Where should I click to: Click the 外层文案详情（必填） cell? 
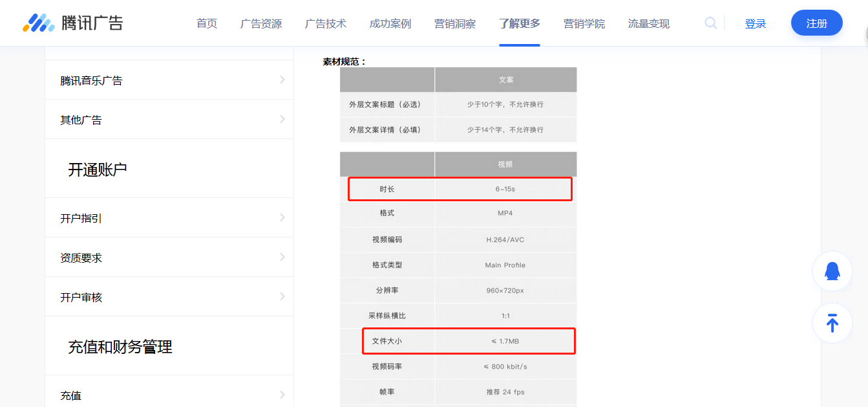click(x=387, y=129)
